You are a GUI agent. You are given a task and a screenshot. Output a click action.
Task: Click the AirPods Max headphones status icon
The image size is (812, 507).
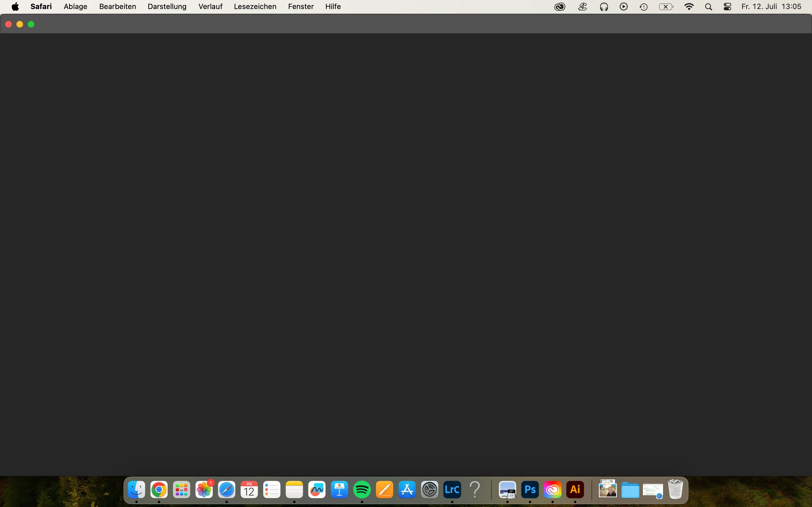(x=604, y=7)
